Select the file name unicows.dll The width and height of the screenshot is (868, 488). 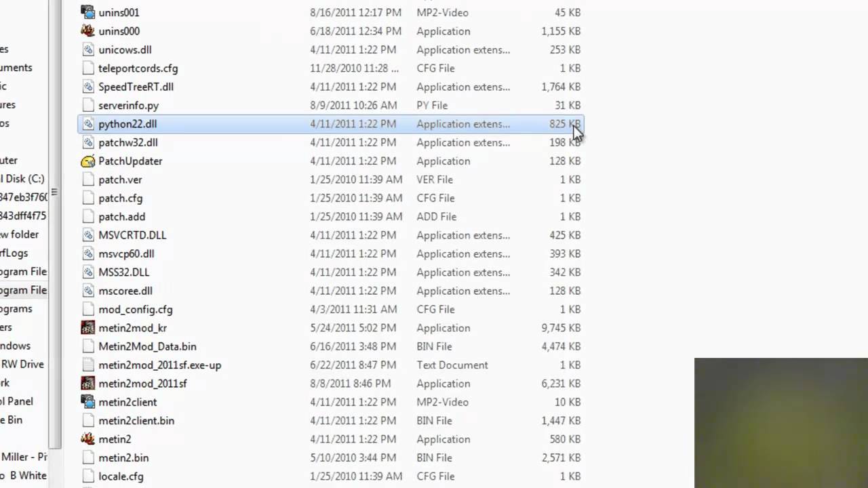coord(125,49)
